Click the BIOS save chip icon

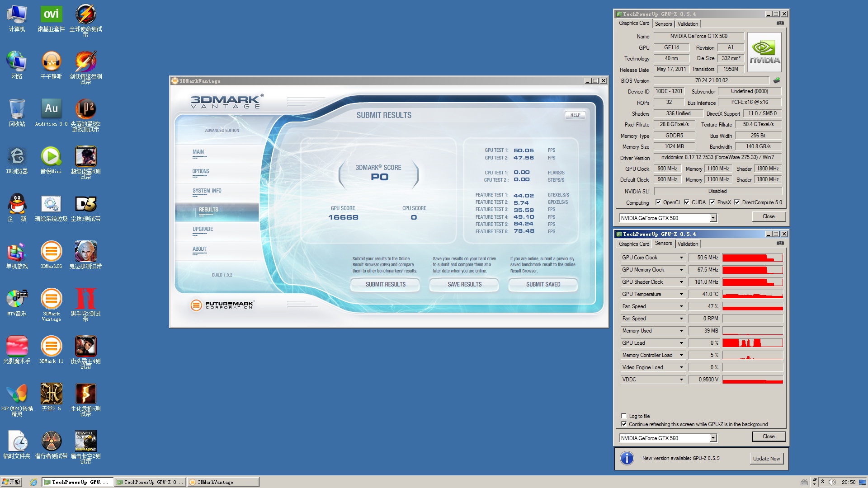click(x=777, y=80)
